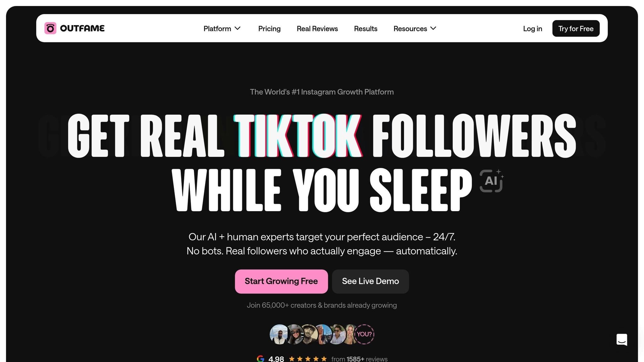This screenshot has width=644, height=362.
Task: Select the dashed YOU? avatar circle
Action: [364, 334]
